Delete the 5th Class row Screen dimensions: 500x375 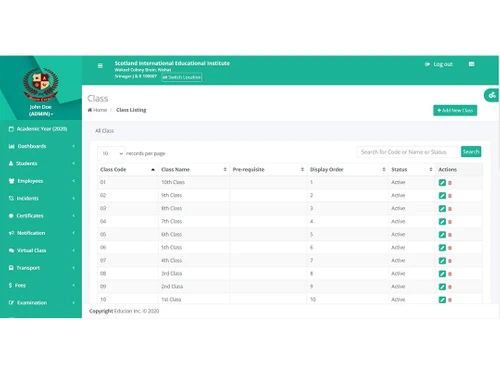click(x=450, y=248)
